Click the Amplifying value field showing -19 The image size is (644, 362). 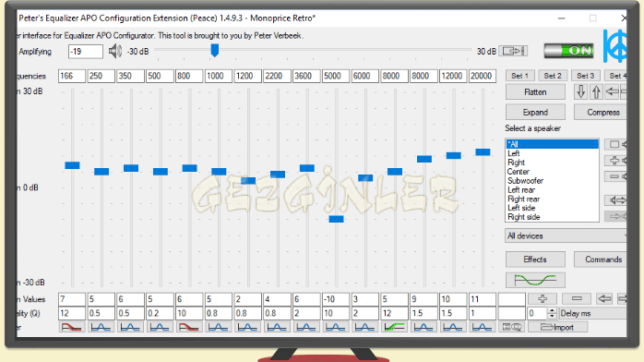pos(86,52)
